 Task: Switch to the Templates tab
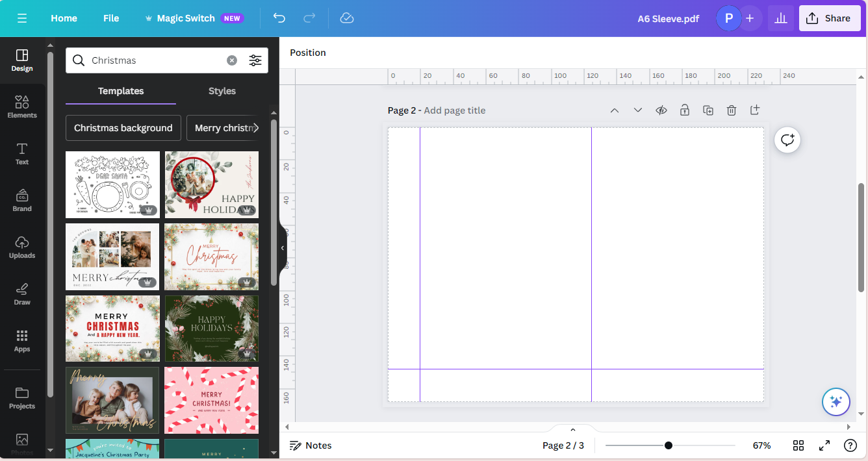tap(121, 91)
